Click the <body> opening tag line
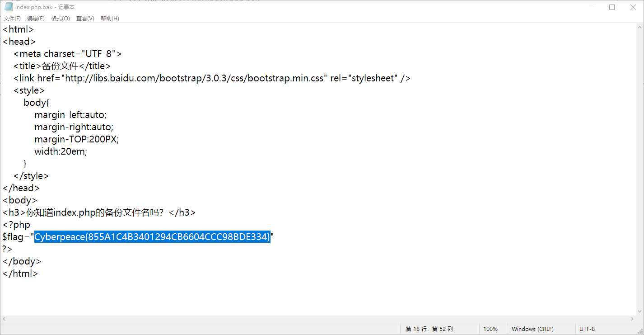Viewport: 644px width, 335px height. [x=19, y=200]
